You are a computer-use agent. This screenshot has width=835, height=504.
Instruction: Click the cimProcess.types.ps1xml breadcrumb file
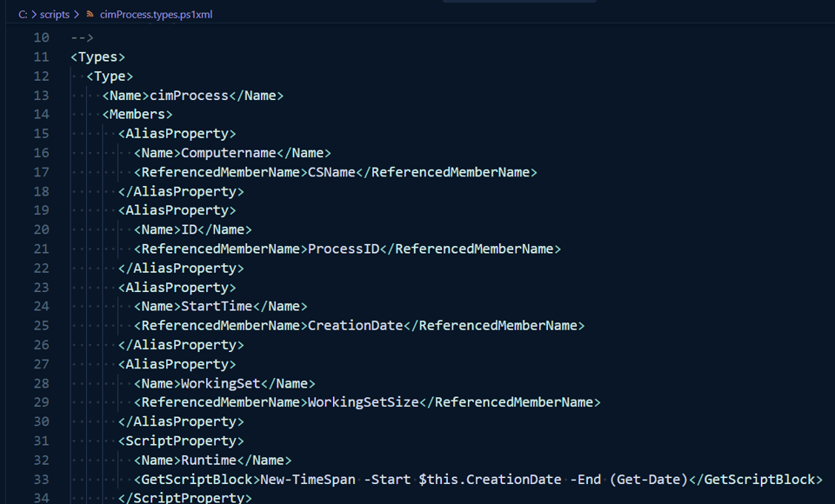tap(156, 15)
